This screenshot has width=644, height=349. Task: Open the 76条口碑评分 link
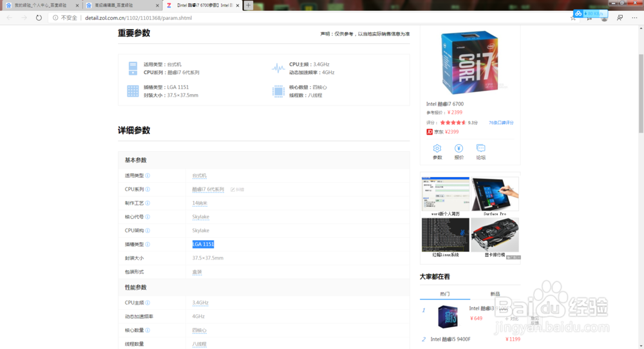pos(501,123)
